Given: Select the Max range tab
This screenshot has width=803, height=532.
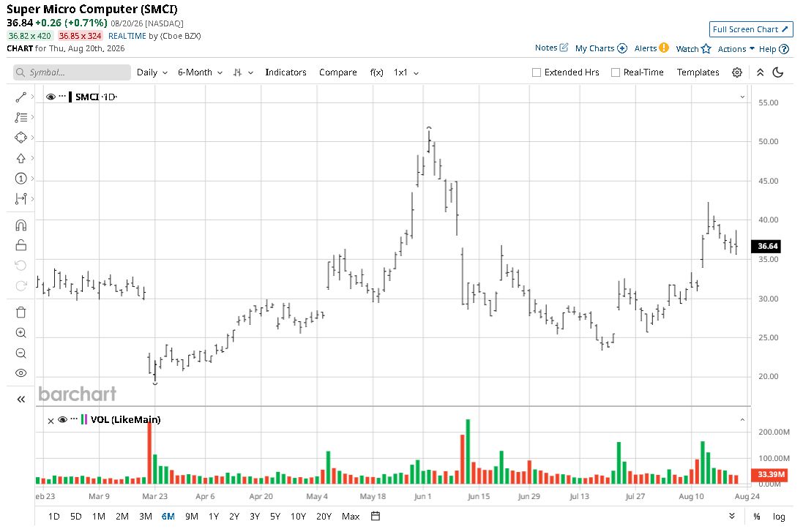Looking at the screenshot, I should [x=351, y=516].
